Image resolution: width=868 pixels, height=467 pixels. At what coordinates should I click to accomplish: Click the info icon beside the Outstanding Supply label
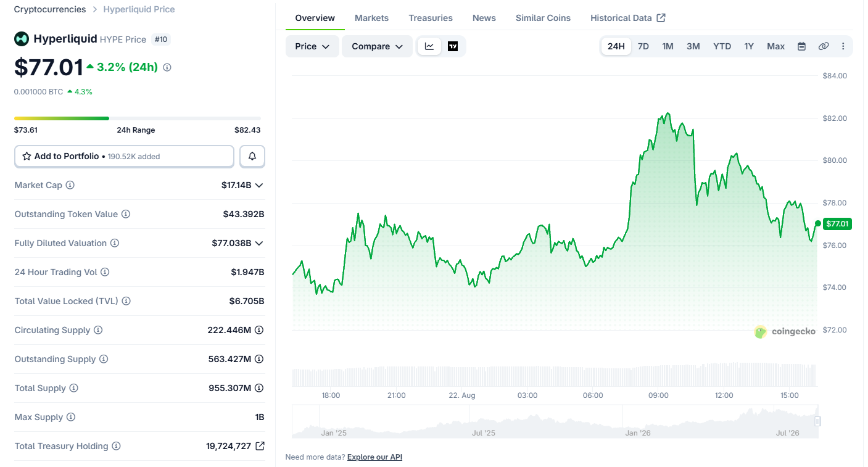click(x=104, y=359)
